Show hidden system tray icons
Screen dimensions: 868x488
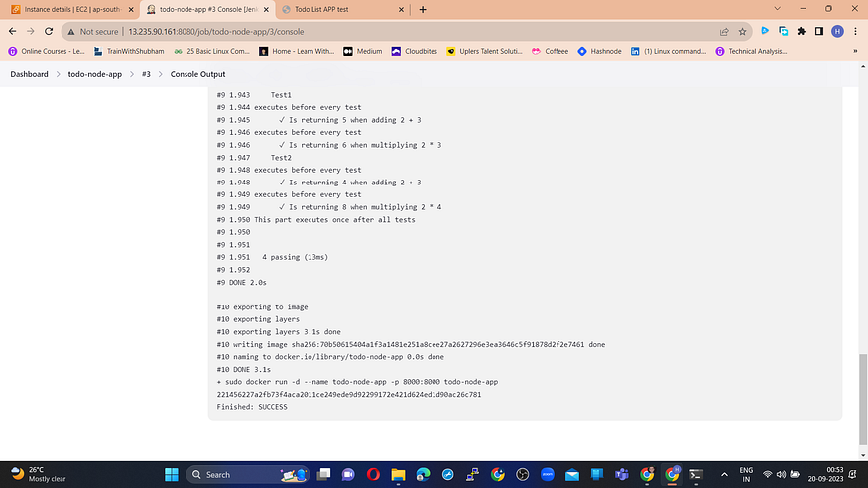(724, 475)
